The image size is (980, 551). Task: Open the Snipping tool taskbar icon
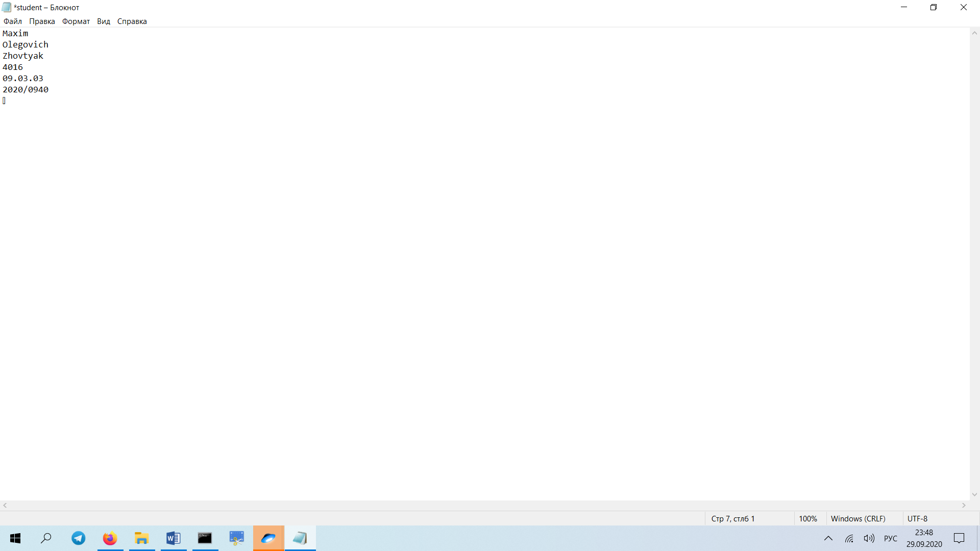(237, 538)
